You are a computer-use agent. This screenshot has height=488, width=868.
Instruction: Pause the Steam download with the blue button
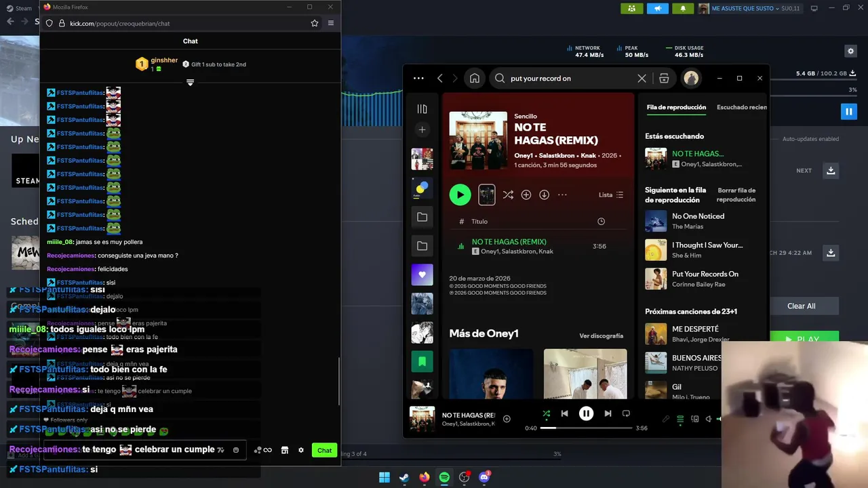(848, 111)
